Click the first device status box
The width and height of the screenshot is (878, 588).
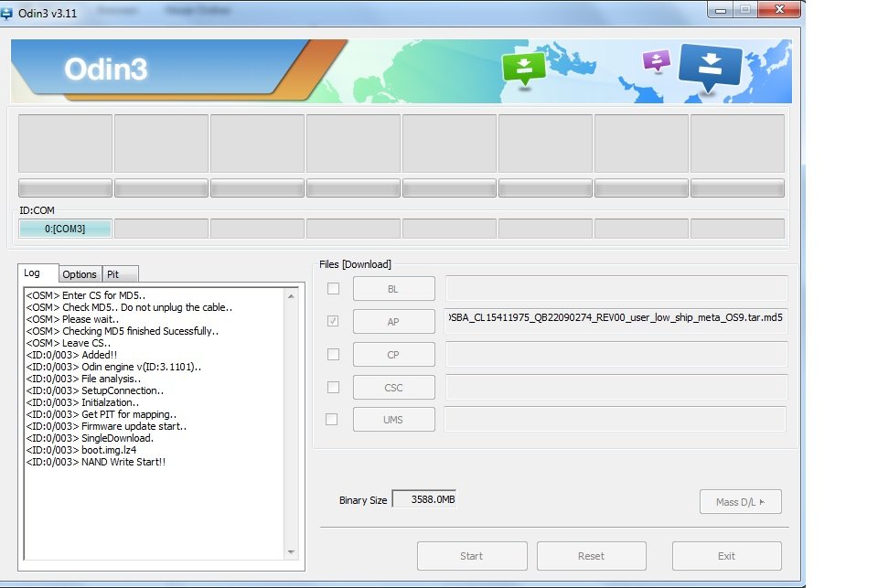pos(65,144)
